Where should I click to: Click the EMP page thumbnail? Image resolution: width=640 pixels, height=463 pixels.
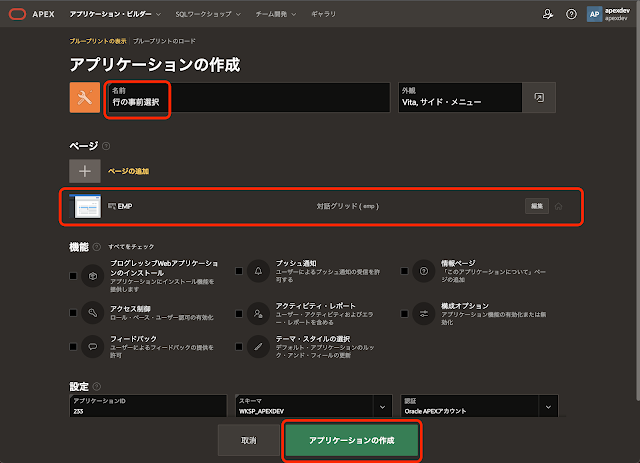point(85,206)
